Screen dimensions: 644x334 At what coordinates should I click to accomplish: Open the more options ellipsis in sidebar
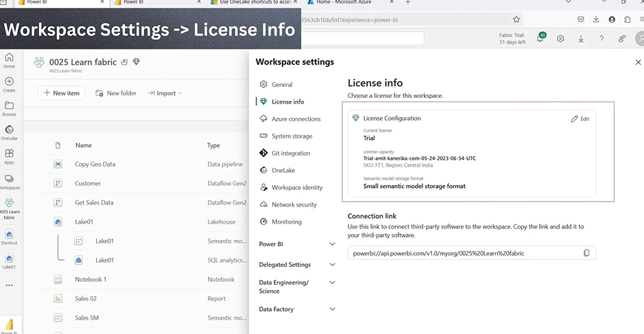coord(9,285)
